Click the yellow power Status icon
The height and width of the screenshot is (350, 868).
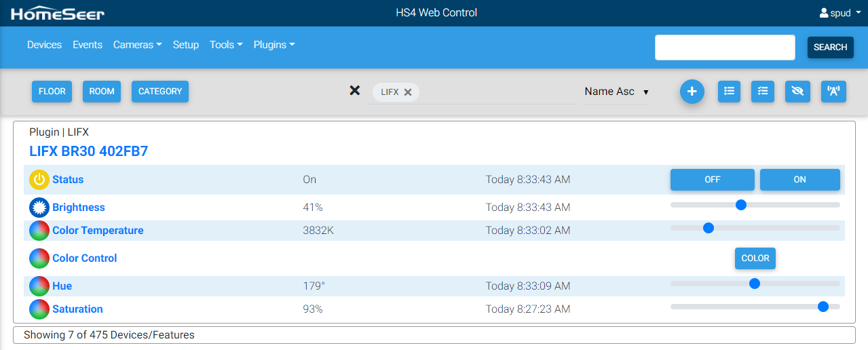(39, 180)
